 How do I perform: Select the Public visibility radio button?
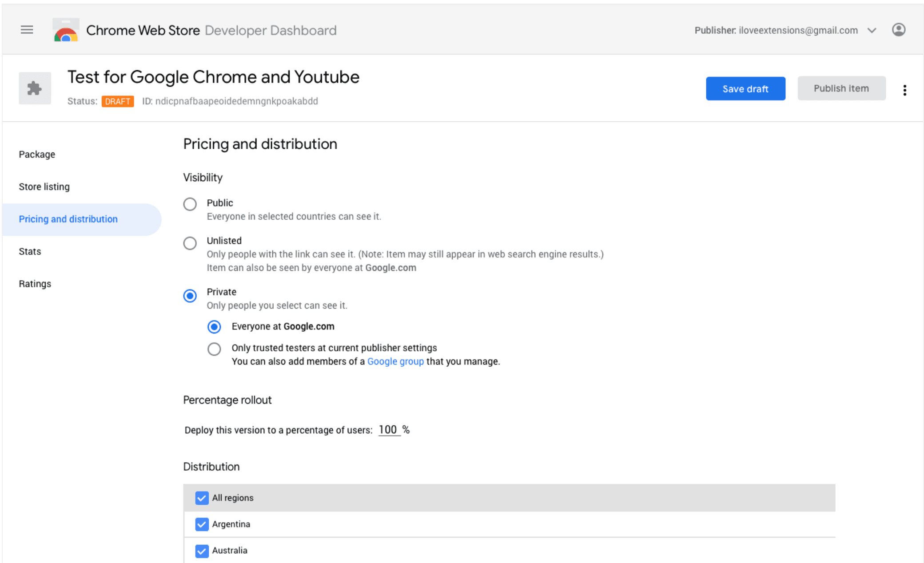pos(190,204)
